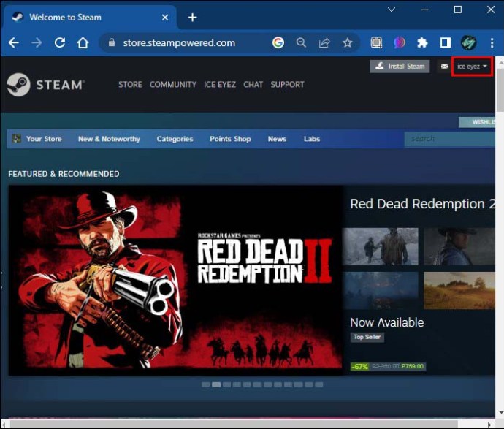This screenshot has width=504, height=429.
Task: Go to the browser home page
Action: (x=83, y=42)
